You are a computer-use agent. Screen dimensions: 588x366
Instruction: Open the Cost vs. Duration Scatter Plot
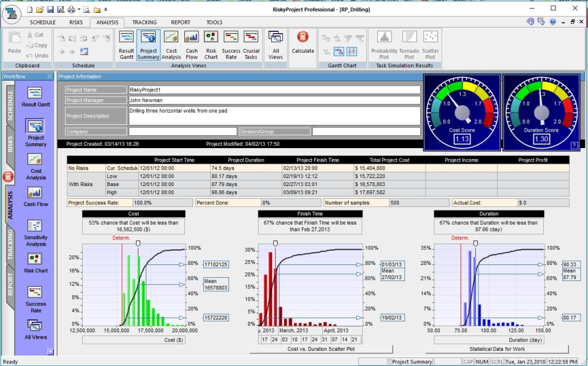[322, 349]
